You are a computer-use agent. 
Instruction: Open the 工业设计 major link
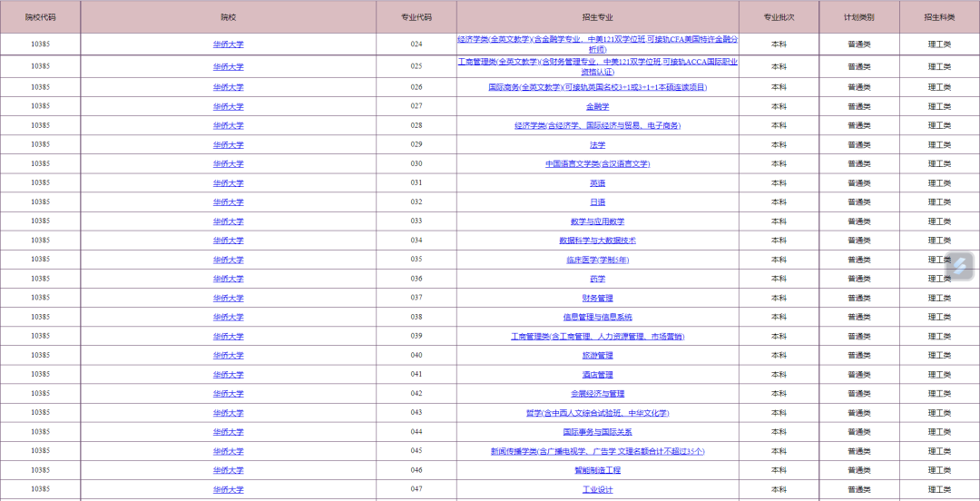click(x=597, y=489)
